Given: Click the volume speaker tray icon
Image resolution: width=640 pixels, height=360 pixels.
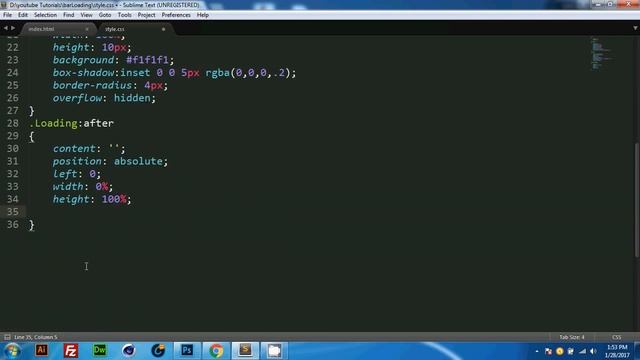Looking at the screenshot, I should click(593, 351).
